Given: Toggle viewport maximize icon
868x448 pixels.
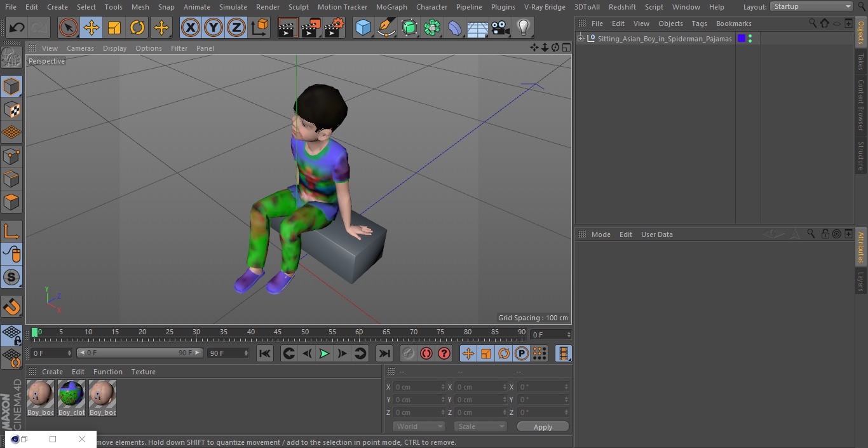Looking at the screenshot, I should [566, 48].
